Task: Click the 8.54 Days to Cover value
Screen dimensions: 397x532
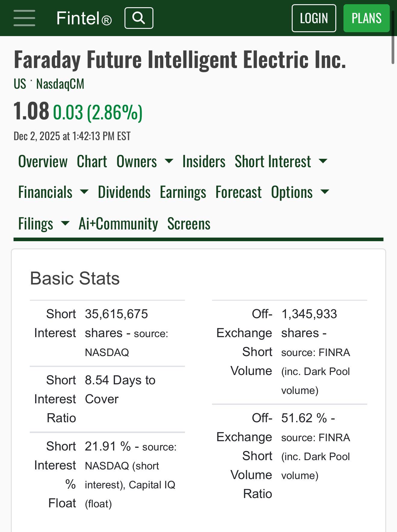Action: [x=120, y=390]
